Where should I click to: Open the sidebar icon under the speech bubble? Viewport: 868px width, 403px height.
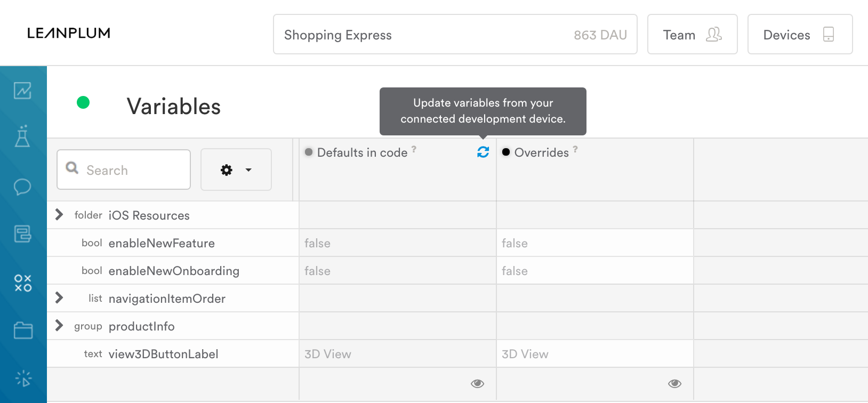point(22,234)
